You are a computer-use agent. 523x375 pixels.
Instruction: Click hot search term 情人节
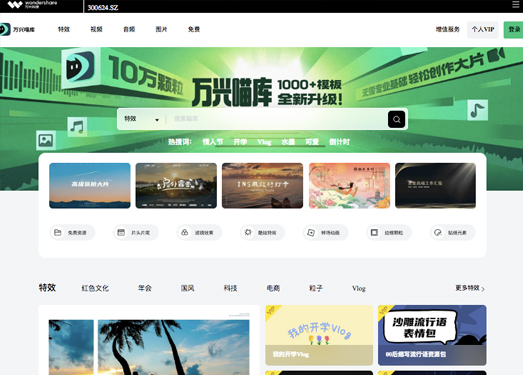[212, 142]
